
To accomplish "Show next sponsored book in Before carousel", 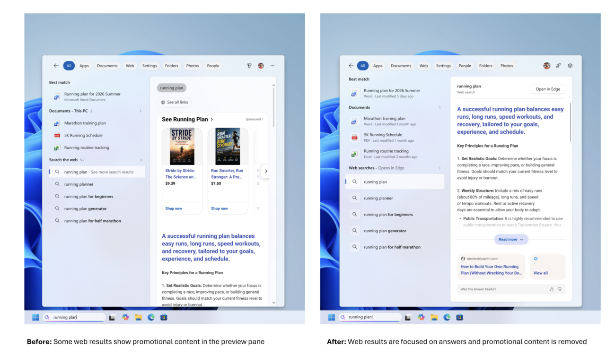I will 265,171.
